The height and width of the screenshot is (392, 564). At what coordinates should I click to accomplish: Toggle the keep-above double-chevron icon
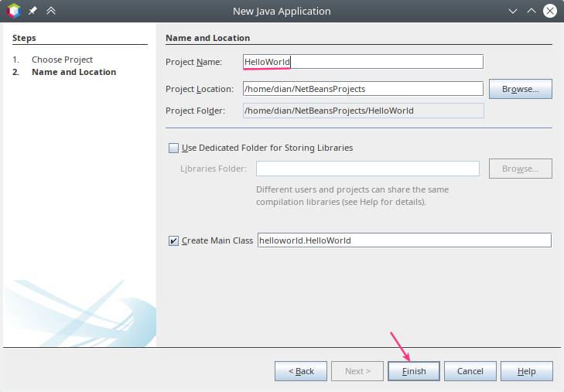51,11
